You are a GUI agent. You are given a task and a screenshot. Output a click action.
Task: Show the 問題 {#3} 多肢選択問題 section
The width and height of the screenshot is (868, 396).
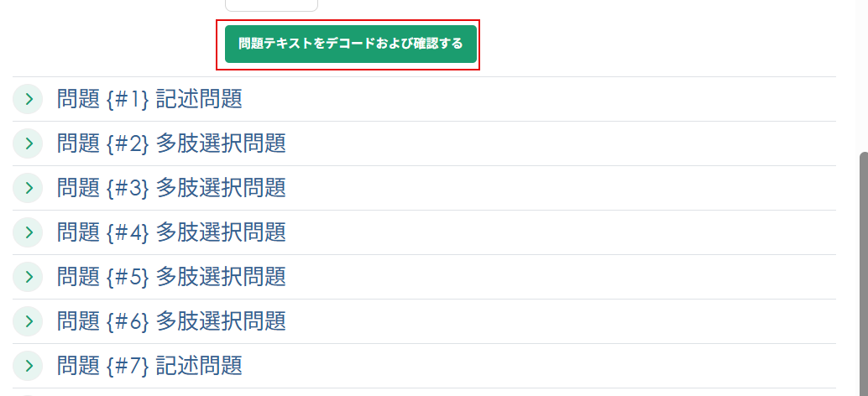coord(171,188)
